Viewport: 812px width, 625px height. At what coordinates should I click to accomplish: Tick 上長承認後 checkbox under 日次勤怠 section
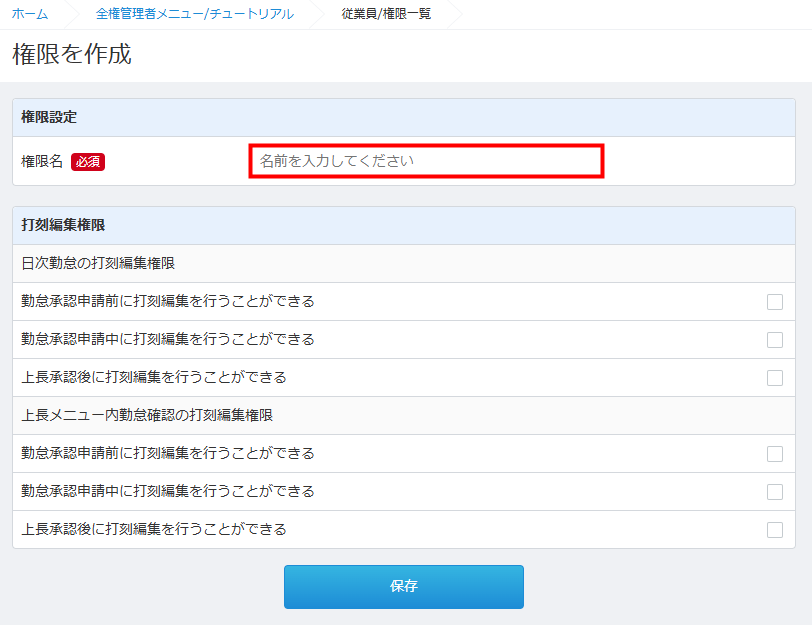point(775,378)
